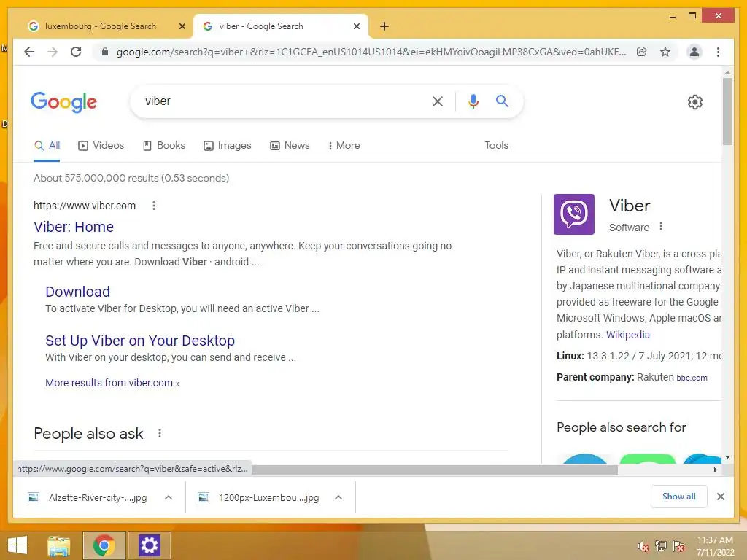The width and height of the screenshot is (747, 560).
Task: Open File Explorer from taskbar
Action: tap(59, 545)
